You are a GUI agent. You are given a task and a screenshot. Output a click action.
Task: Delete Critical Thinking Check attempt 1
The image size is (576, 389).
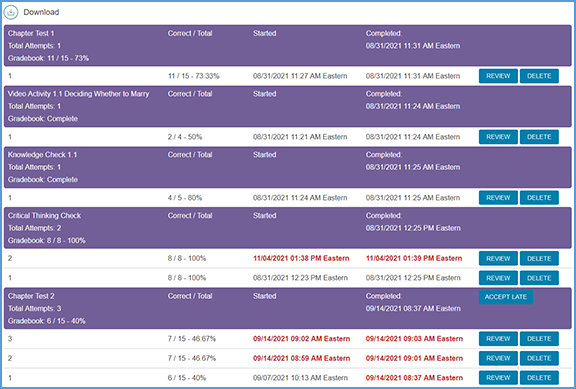click(539, 278)
